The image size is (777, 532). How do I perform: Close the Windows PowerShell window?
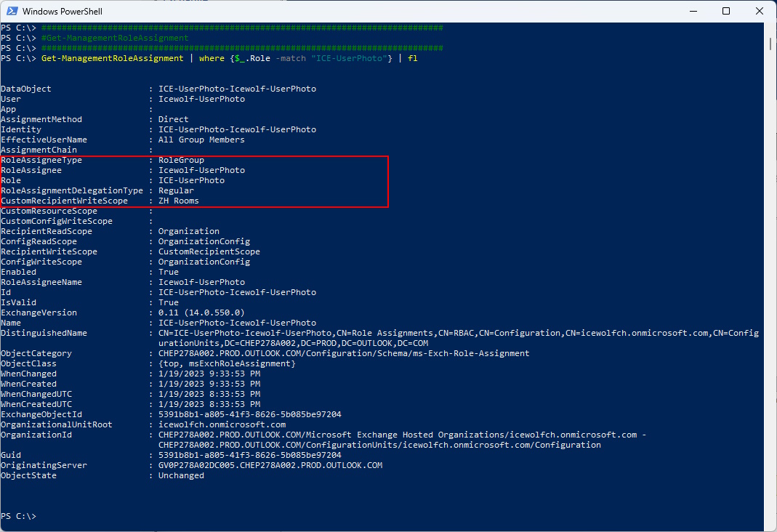coord(759,11)
